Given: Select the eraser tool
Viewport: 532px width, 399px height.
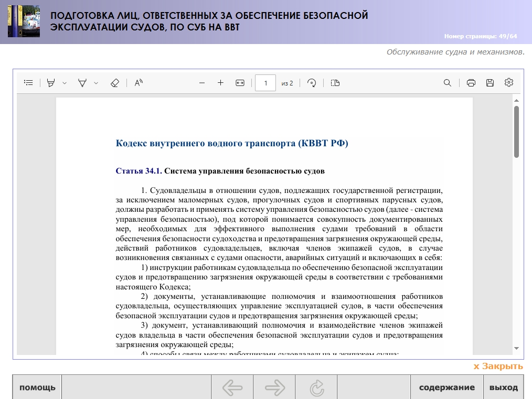Looking at the screenshot, I should click(115, 83).
